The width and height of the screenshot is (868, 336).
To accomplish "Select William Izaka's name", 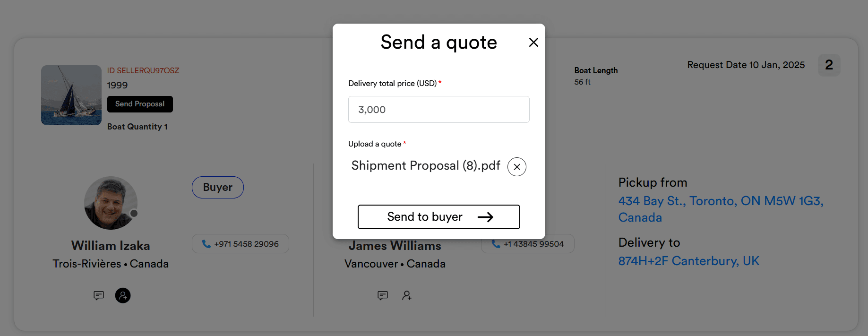I will 110,245.
